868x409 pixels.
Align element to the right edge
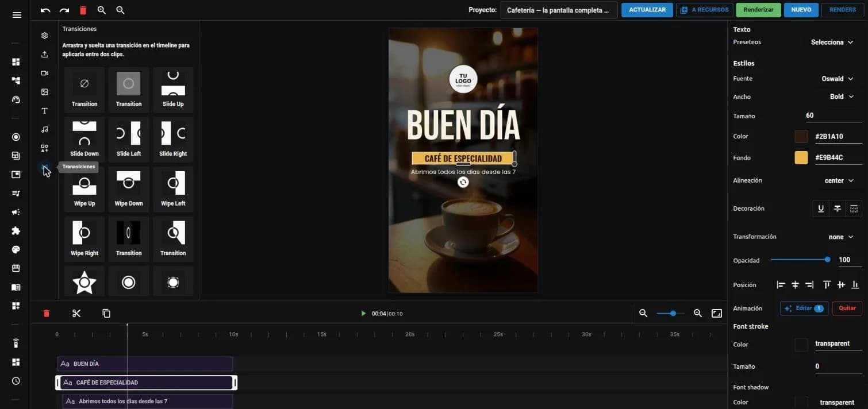(x=809, y=285)
